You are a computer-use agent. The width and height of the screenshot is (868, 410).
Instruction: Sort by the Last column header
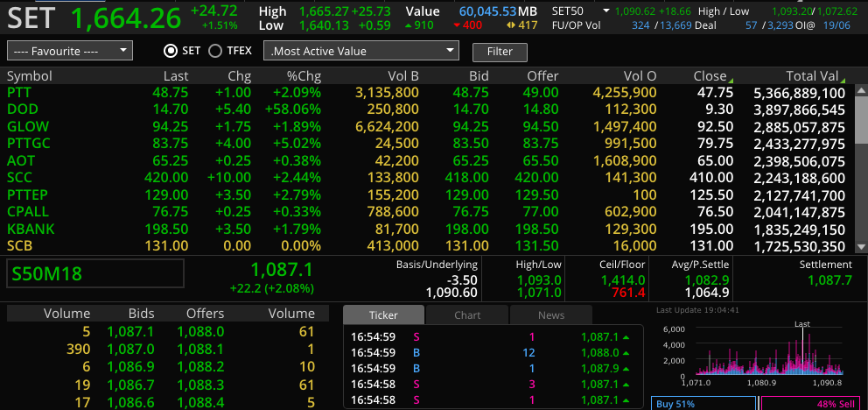point(176,76)
